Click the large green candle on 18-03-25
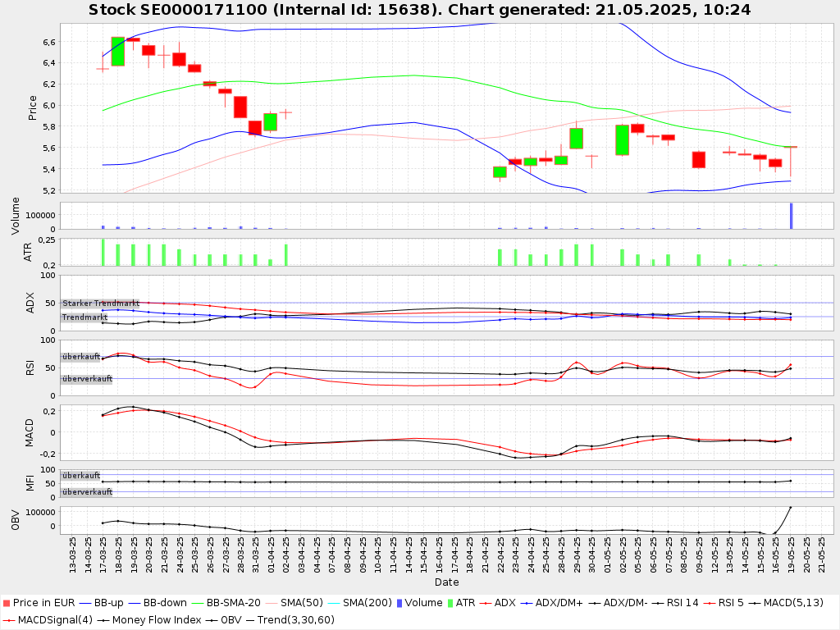 tap(118, 52)
